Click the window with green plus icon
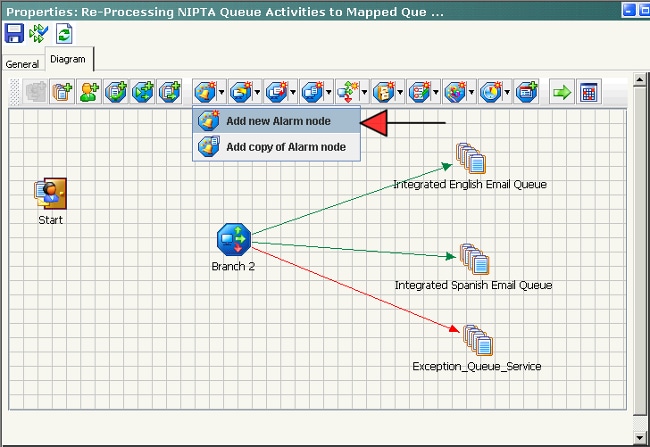The width and height of the screenshot is (650, 447). 526,92
